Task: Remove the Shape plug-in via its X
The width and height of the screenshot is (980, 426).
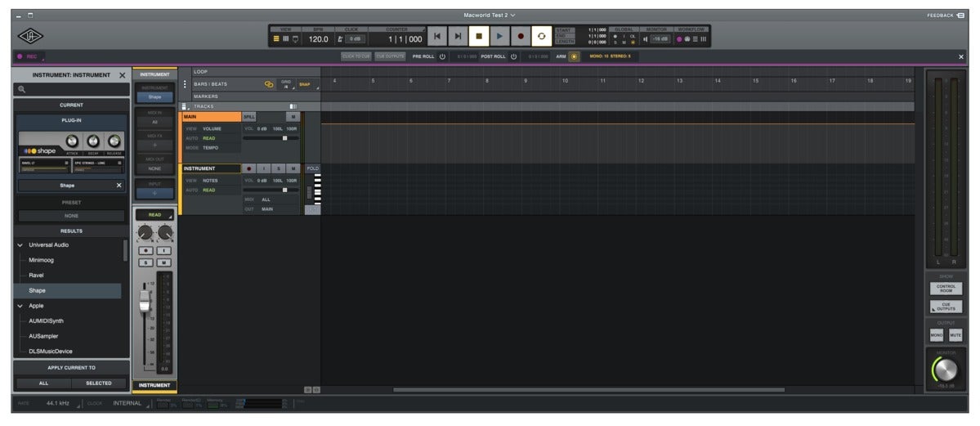Action: 119,186
